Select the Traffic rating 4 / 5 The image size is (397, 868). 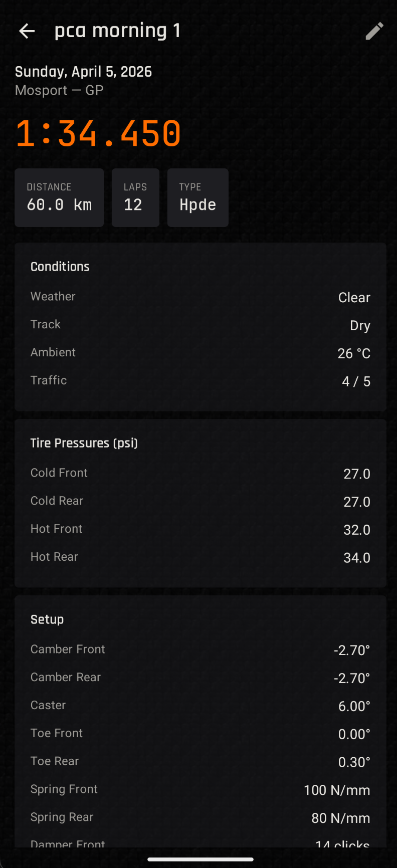(x=356, y=381)
